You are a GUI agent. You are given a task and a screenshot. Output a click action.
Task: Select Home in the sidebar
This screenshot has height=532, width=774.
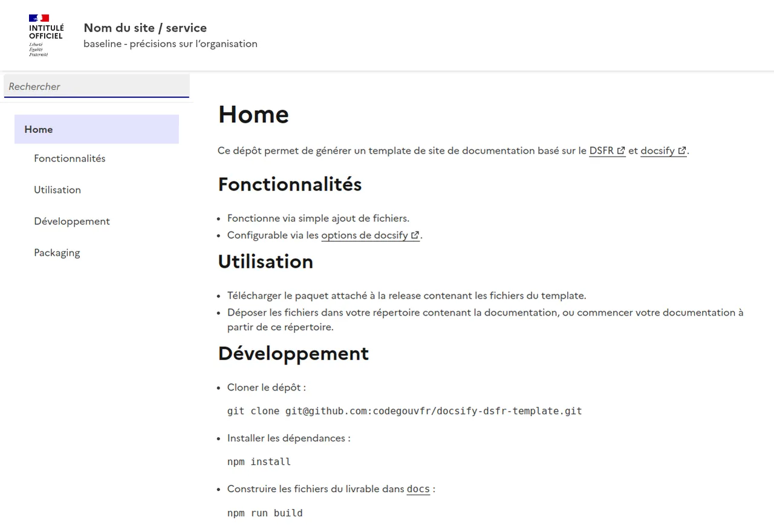click(x=97, y=129)
